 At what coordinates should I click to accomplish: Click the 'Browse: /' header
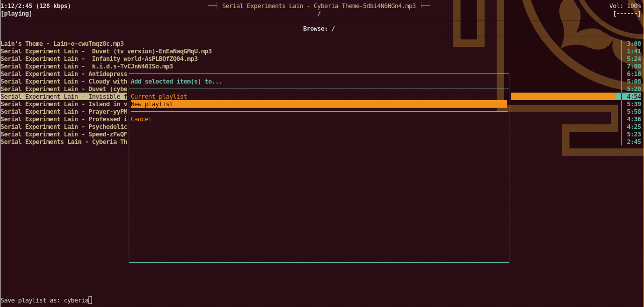point(319,29)
